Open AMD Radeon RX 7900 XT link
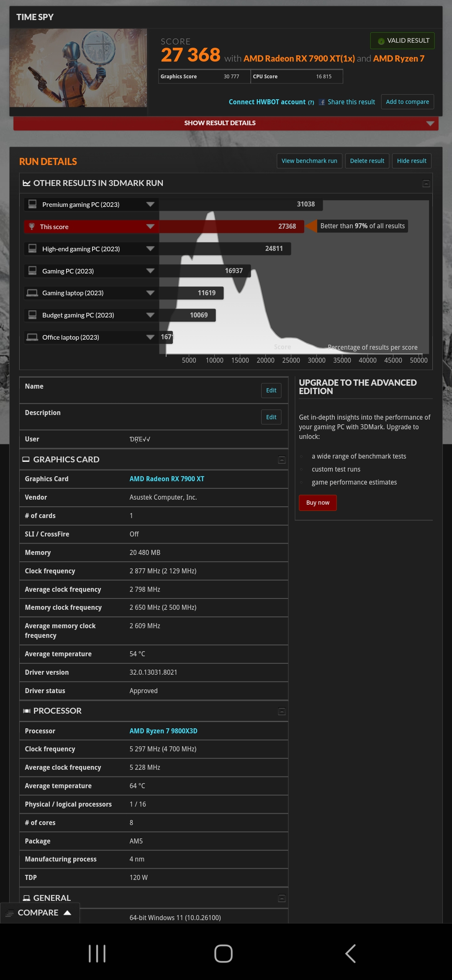The image size is (452, 980). click(x=167, y=479)
